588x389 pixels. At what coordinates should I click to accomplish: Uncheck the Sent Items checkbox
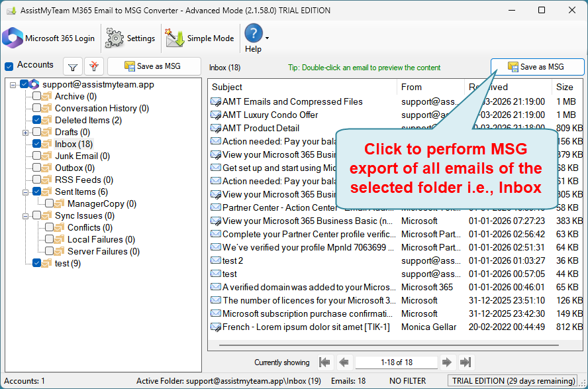coord(37,192)
